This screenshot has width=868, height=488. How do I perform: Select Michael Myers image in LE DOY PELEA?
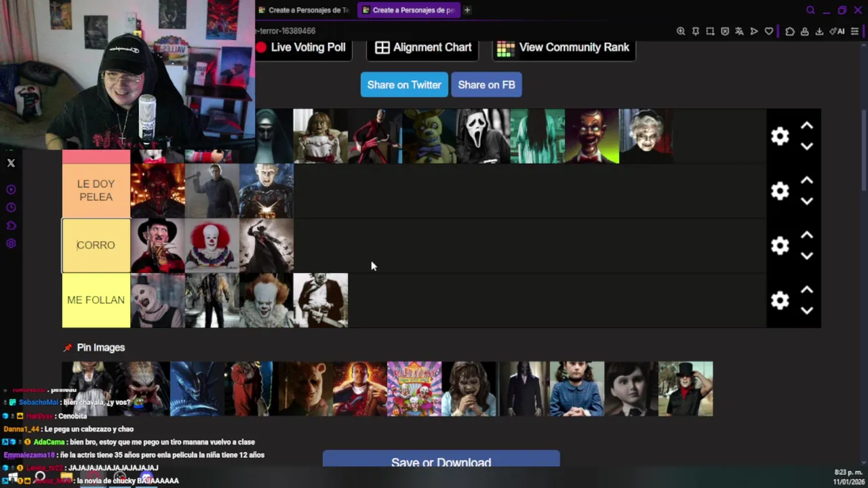coord(212,190)
